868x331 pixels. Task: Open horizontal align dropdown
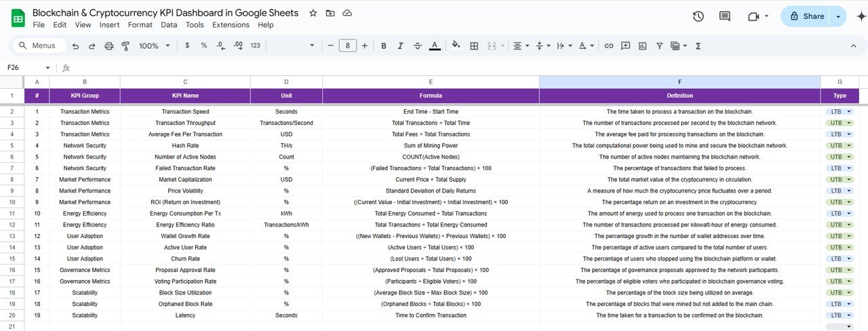pos(521,45)
